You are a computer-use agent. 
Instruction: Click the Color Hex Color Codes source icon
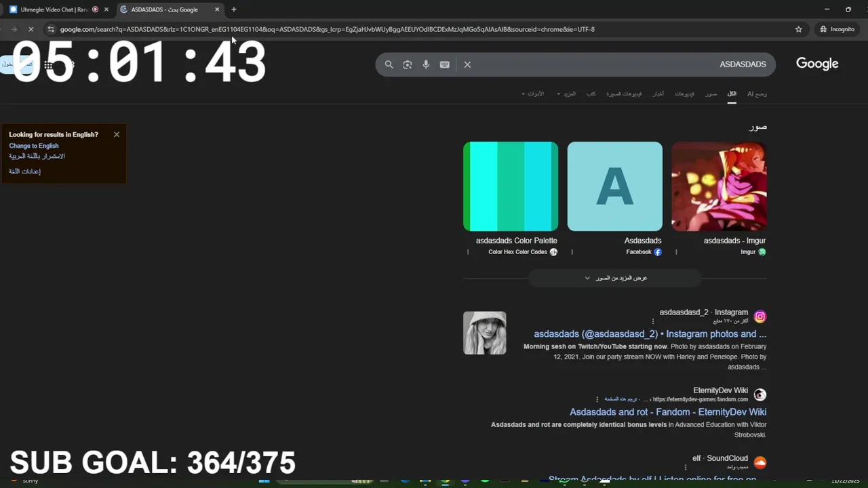553,252
